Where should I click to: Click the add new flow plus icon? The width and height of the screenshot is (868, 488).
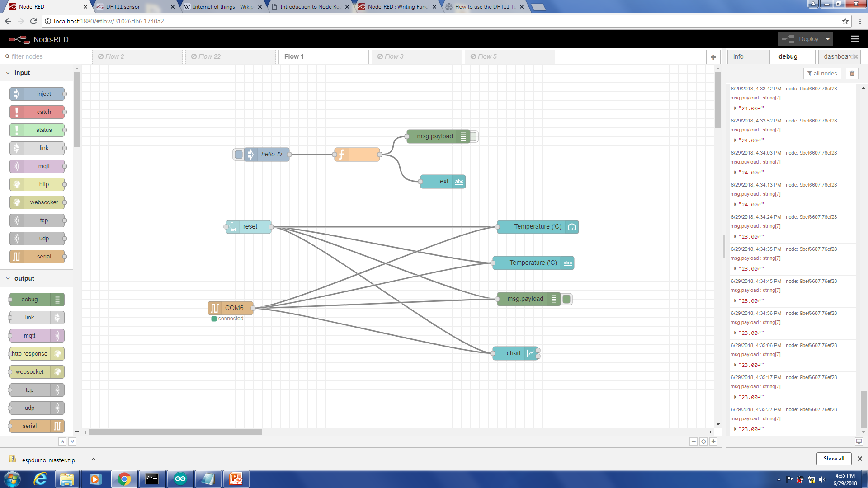(x=713, y=57)
